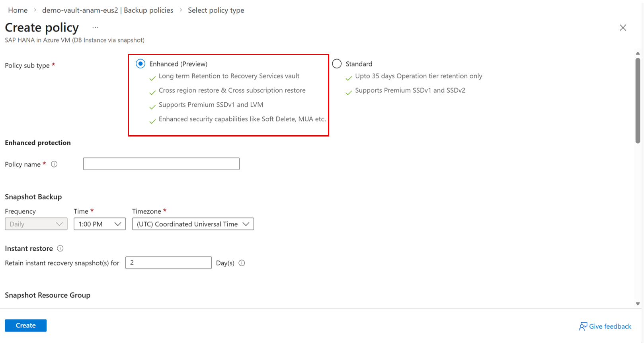Open demo-vault-anam-eus2 Backup policies breadcrumb
Viewport: 644px width, 343px height.
107,10
